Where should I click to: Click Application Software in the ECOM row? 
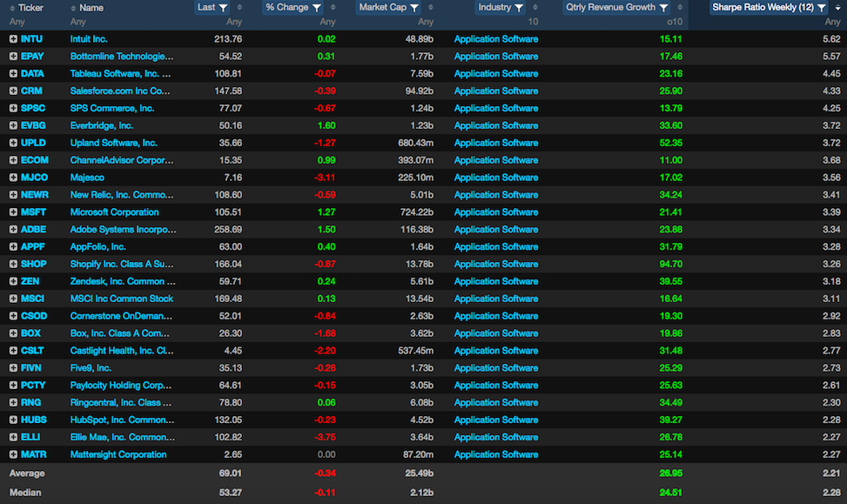pyautogui.click(x=496, y=160)
